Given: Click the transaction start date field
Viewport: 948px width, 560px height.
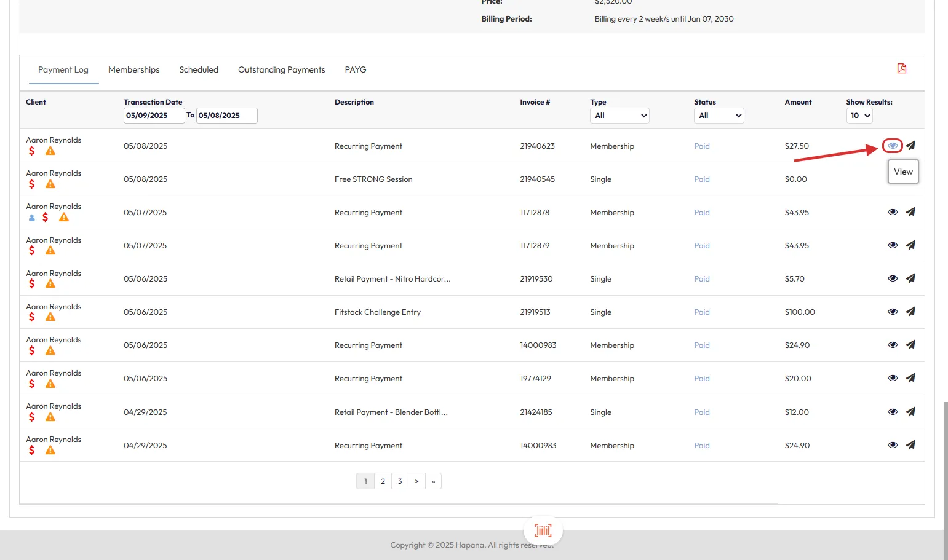Looking at the screenshot, I should (154, 116).
